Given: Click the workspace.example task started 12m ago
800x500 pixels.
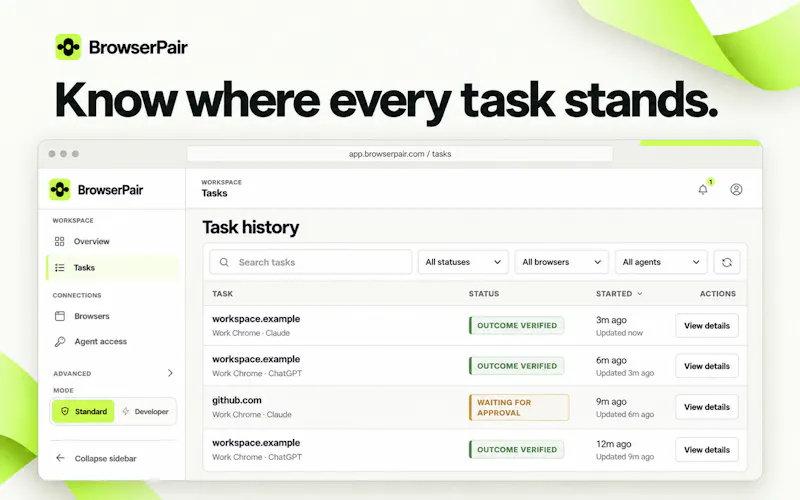Looking at the screenshot, I should tap(256, 443).
